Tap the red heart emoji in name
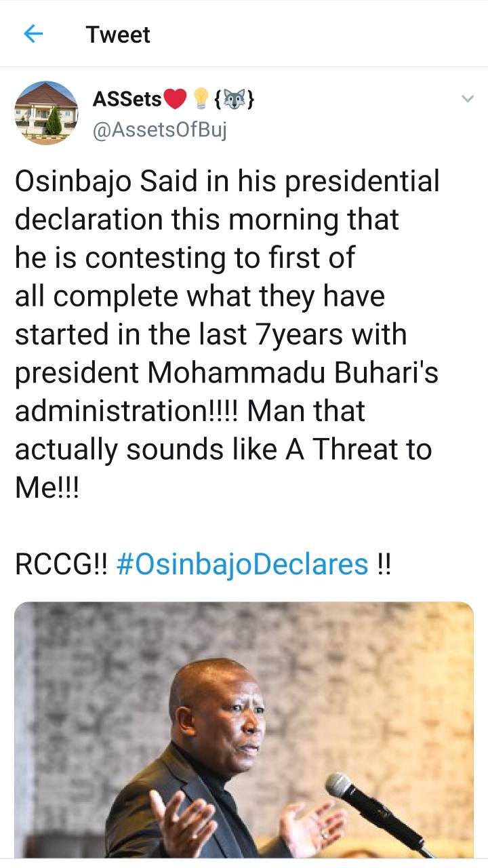Viewport: 488px width, 868px height. (176, 100)
